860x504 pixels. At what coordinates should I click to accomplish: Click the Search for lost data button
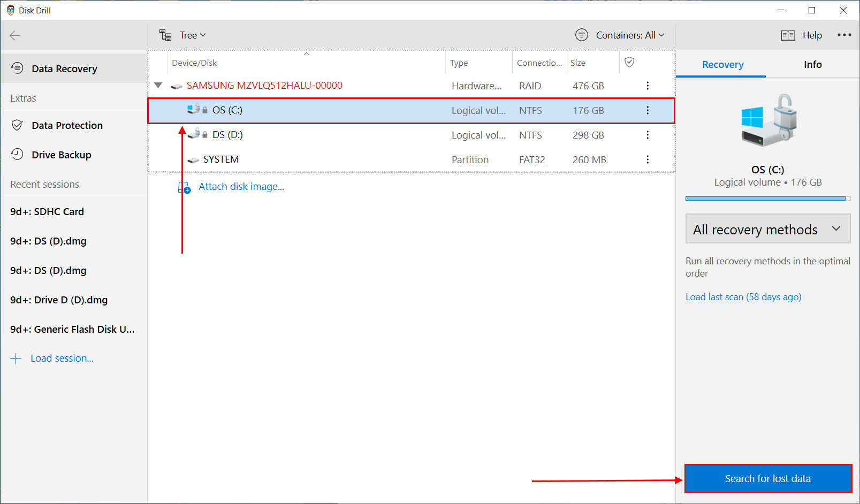click(x=768, y=479)
